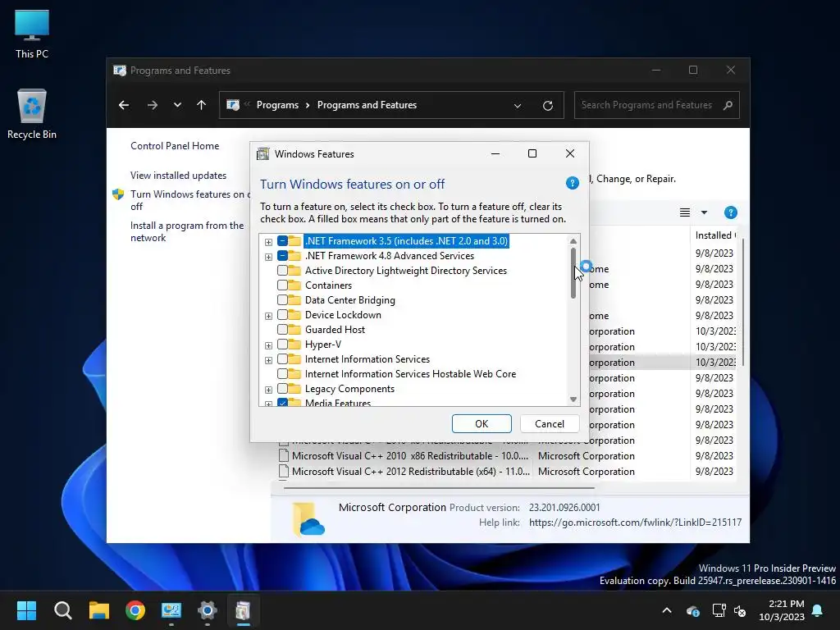Click Programs in the breadcrumb path
The width and height of the screenshot is (840, 630).
click(277, 105)
